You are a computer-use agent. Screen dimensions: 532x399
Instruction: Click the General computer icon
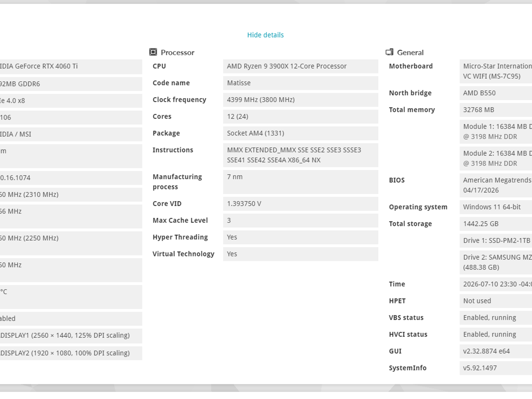[389, 52]
